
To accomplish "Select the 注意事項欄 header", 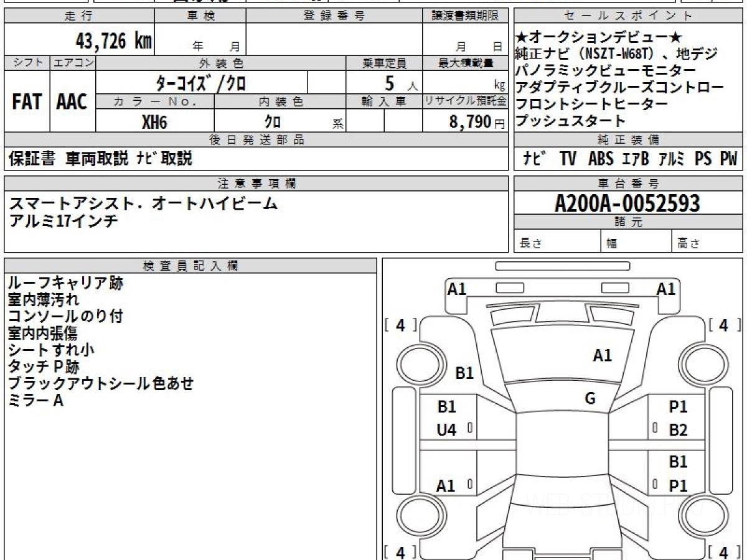I will tap(256, 184).
